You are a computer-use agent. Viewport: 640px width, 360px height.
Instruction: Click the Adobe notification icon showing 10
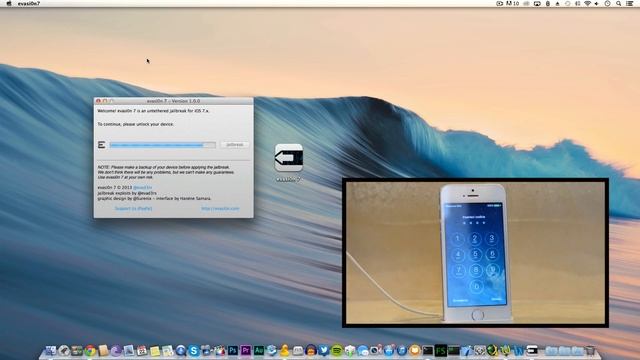tap(512, 3)
